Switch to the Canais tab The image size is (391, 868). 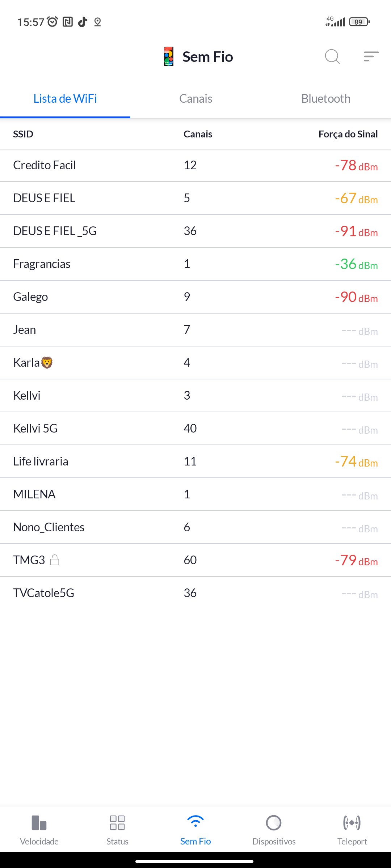pyautogui.click(x=195, y=99)
